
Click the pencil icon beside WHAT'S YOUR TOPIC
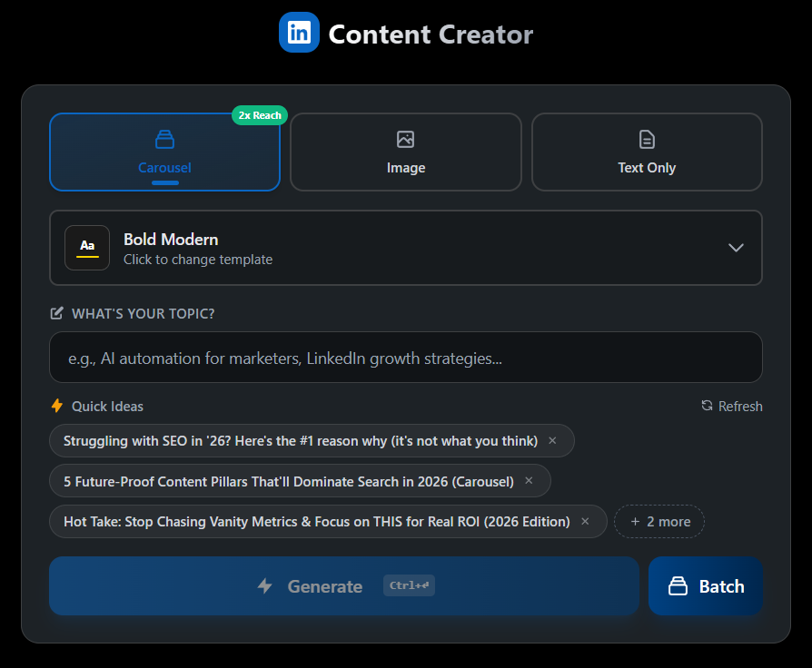(56, 313)
